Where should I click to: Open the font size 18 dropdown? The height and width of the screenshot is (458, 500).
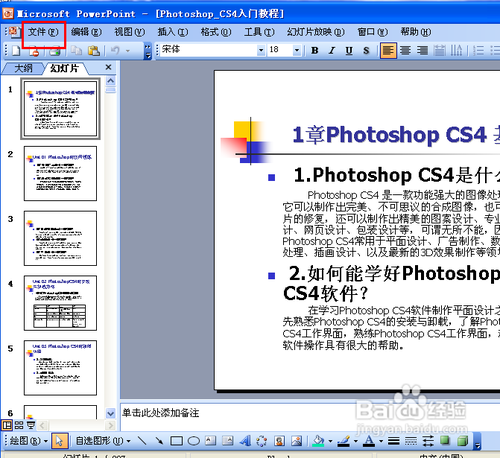point(297,50)
